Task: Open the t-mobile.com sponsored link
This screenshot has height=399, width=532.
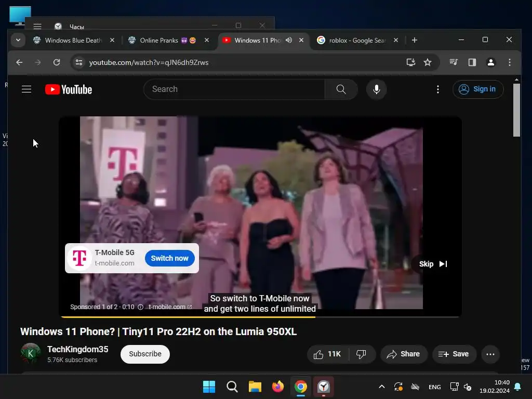Action: [x=170, y=307]
